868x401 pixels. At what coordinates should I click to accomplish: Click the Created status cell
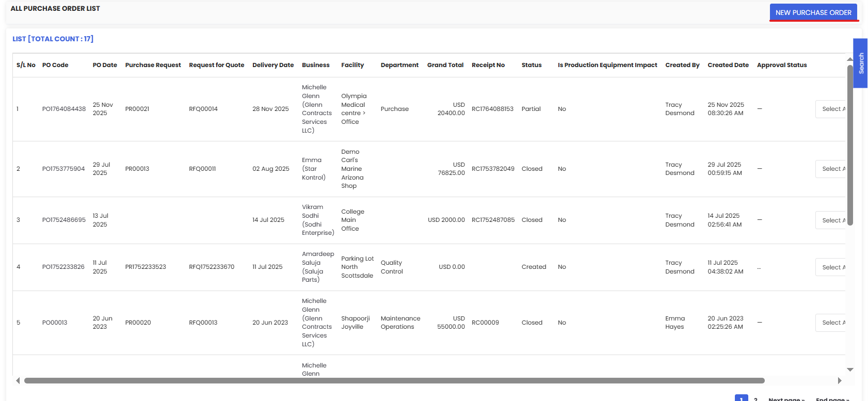[534, 267]
